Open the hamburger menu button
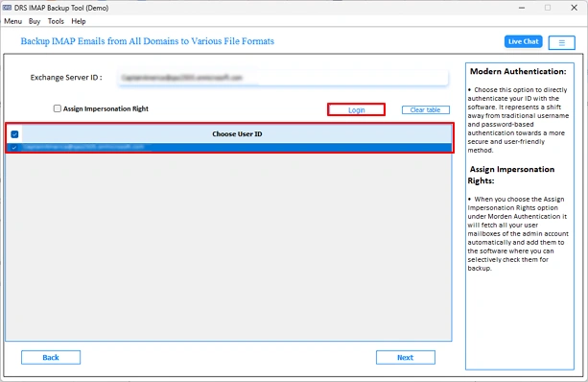588x382 pixels. tap(561, 43)
